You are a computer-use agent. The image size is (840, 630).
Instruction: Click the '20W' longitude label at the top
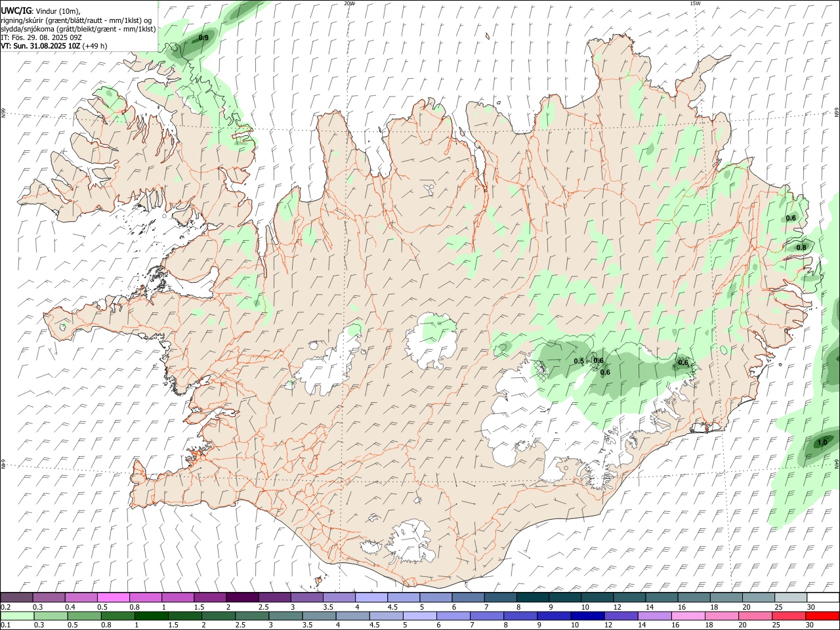point(349,3)
